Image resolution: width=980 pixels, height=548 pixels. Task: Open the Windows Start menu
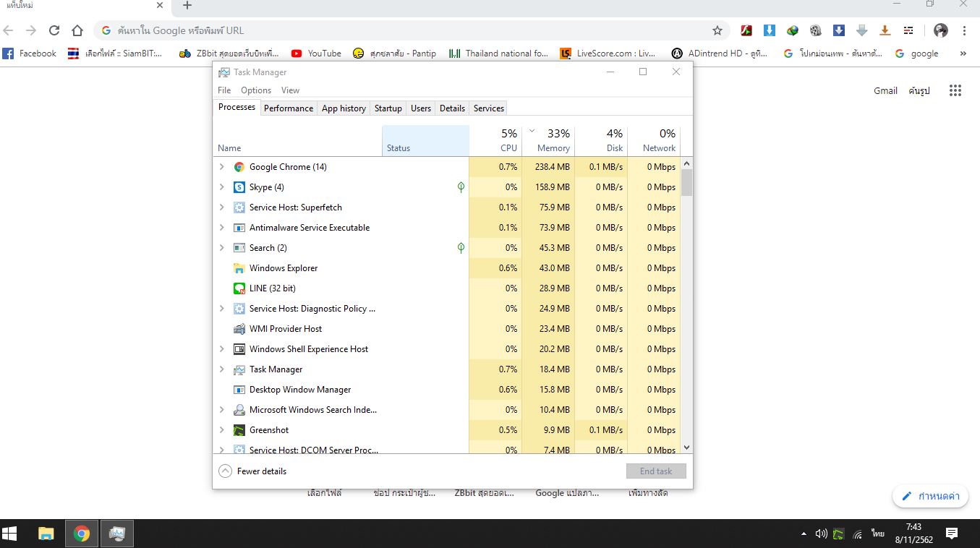pyautogui.click(x=10, y=534)
